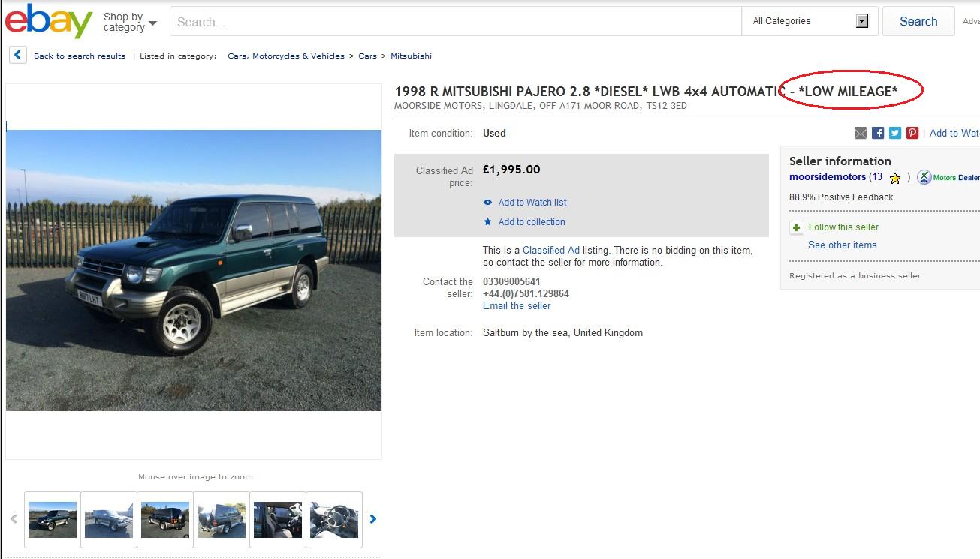980x559 pixels.
Task: Open Cars, Motorcycles & Vehicles breadcrumb
Action: [x=286, y=56]
